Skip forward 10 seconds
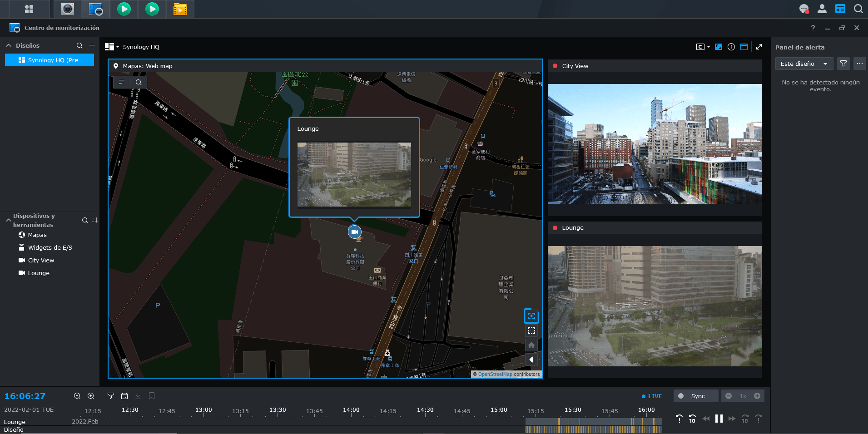The width and height of the screenshot is (868, 434). coord(745,419)
